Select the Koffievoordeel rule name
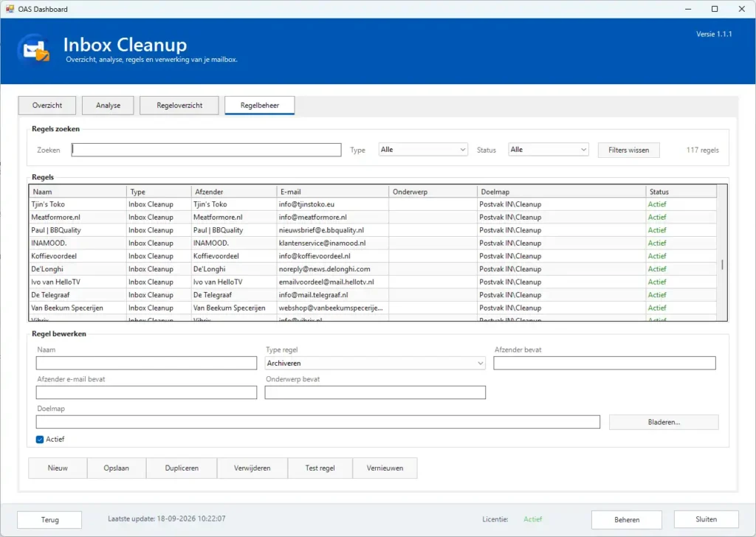 [x=54, y=256]
